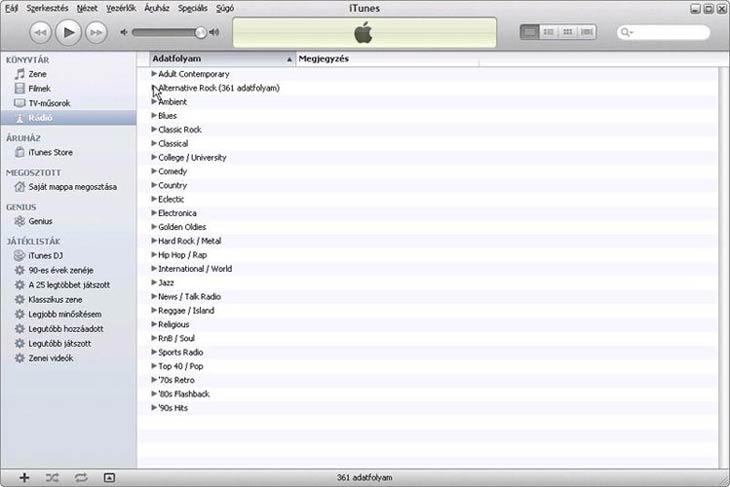Click the Play button
Screen dimensions: 730x487
(x=68, y=32)
